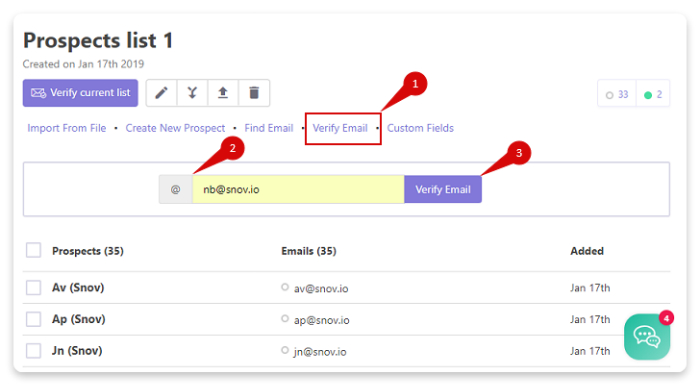The image size is (700, 385).
Task: Click the export upload arrow icon
Action: pyautogui.click(x=223, y=93)
